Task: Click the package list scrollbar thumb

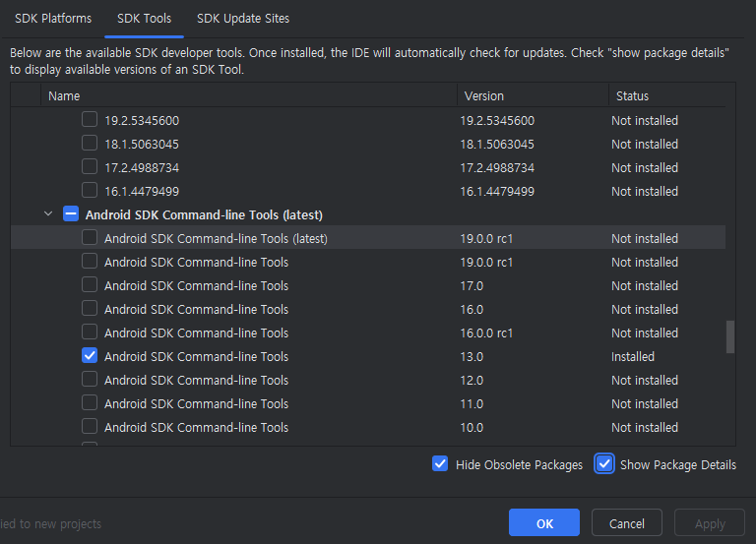Action: click(730, 336)
